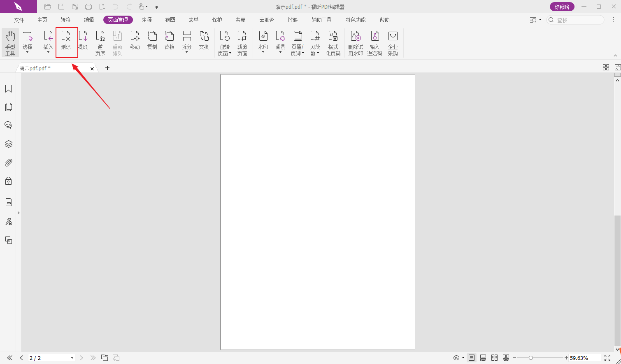621x364 pixels.
Task: Click the 你瞅啥 account button
Action: [x=562, y=7]
